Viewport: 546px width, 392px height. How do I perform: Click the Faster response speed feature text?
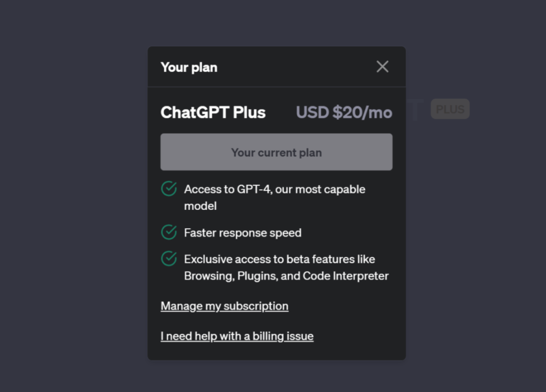click(243, 233)
